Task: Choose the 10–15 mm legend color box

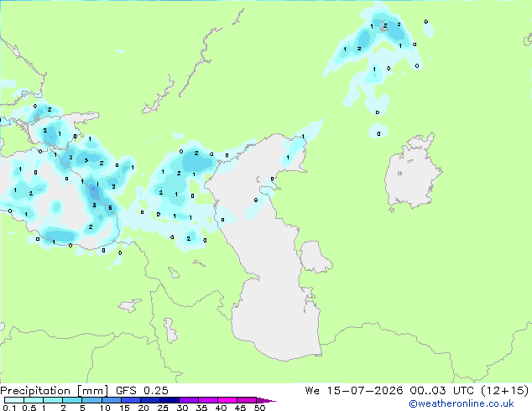Action: (x=111, y=400)
